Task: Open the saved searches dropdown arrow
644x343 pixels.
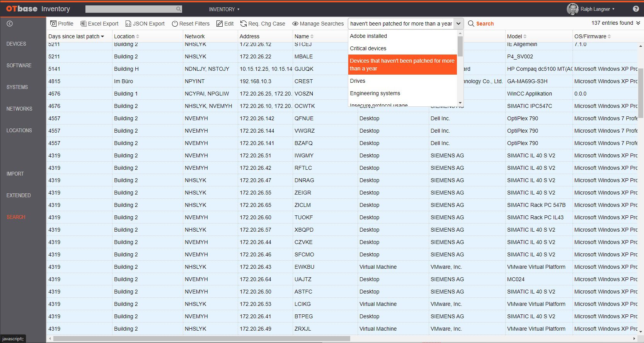Action: tap(458, 24)
